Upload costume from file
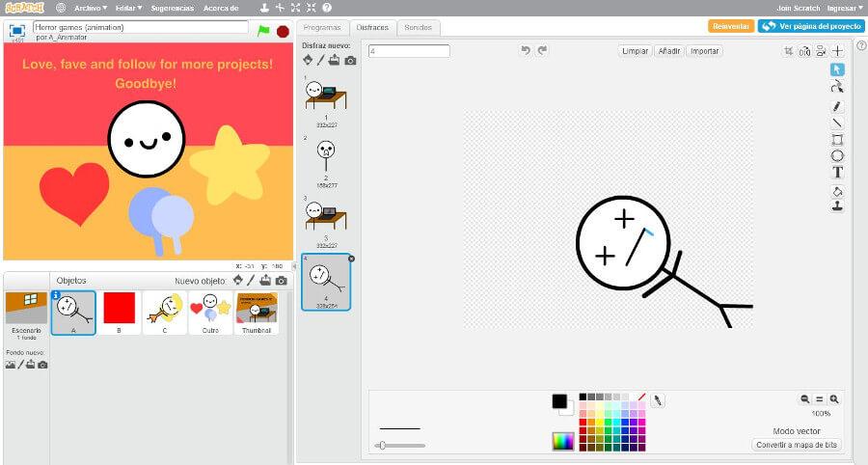This screenshot has width=868, height=465. 335,60
